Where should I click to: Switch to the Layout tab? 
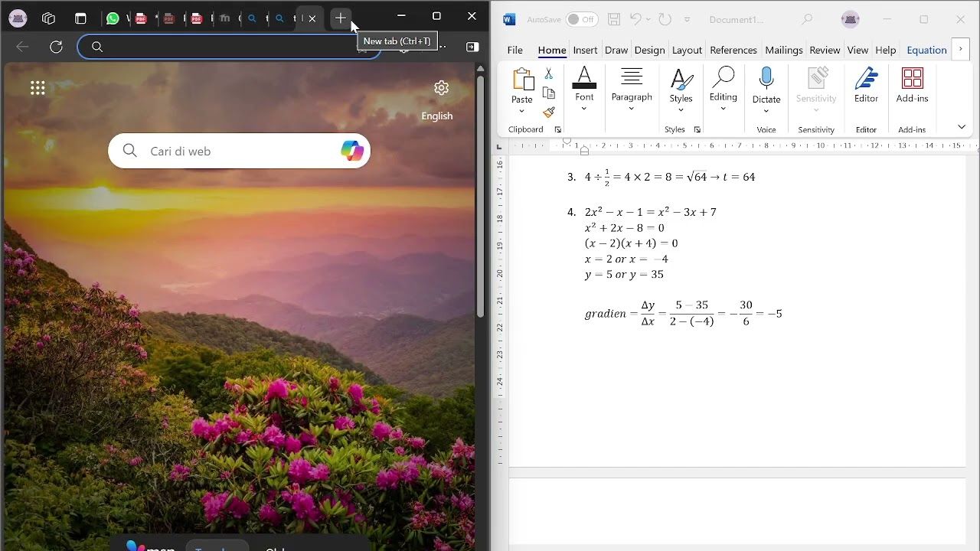[x=687, y=50]
